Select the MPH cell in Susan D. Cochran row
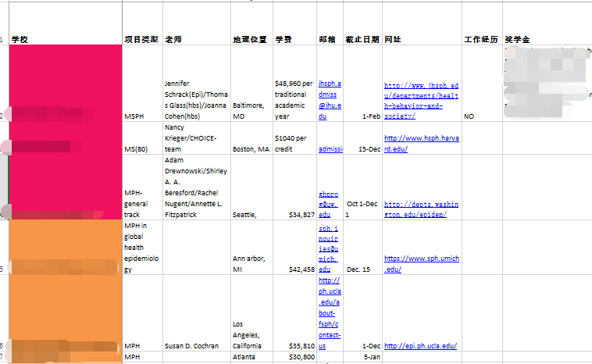The height and width of the screenshot is (364, 592). pyautogui.click(x=142, y=313)
